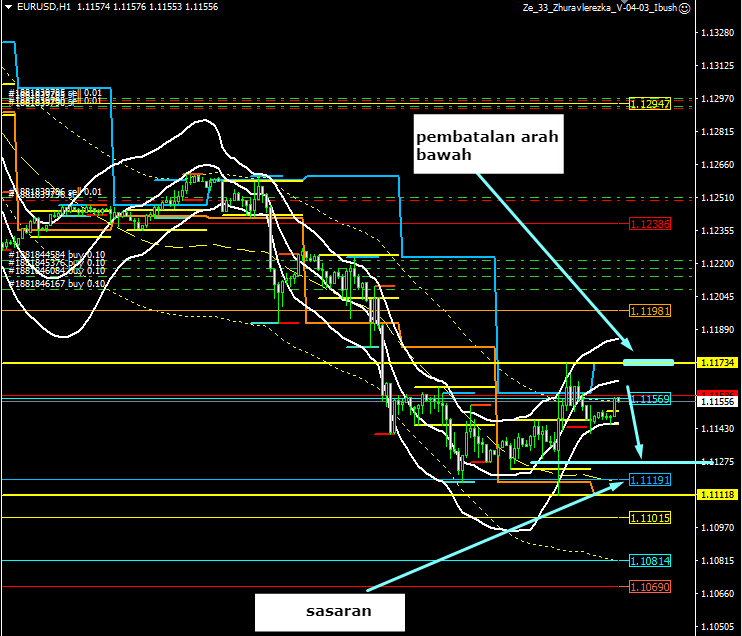The width and height of the screenshot is (742, 636).
Task: Click the smiley face Expert Advisor icon
Action: [x=684, y=8]
